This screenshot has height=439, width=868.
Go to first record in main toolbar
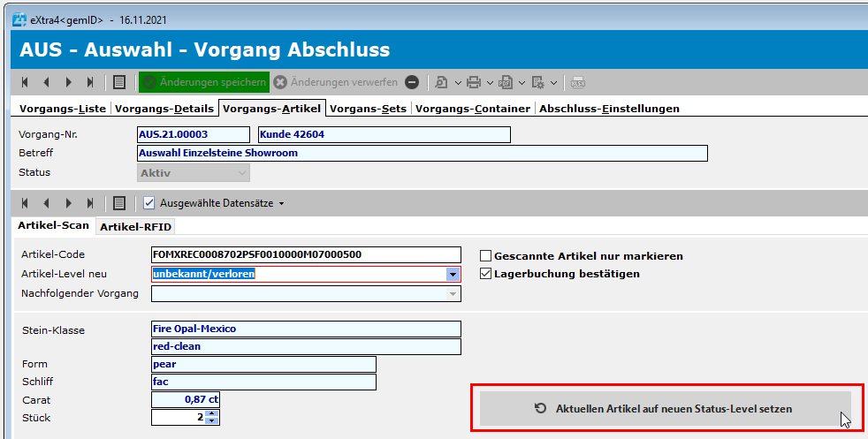[x=25, y=82]
